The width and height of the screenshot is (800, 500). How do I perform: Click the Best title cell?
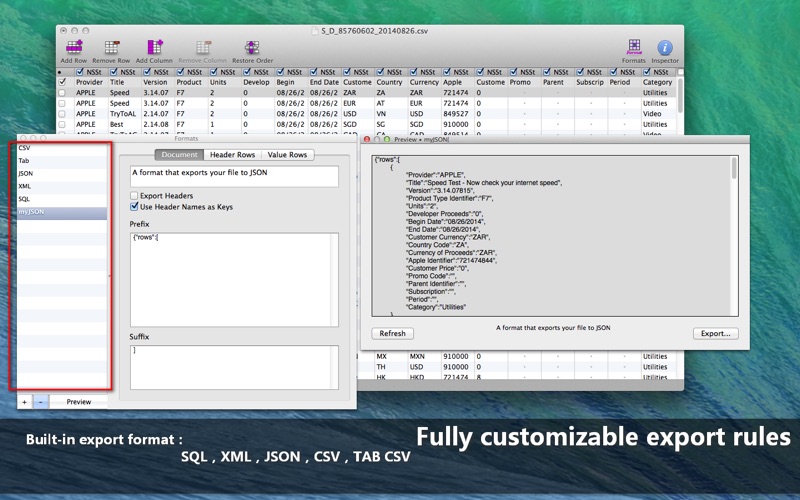click(x=123, y=124)
